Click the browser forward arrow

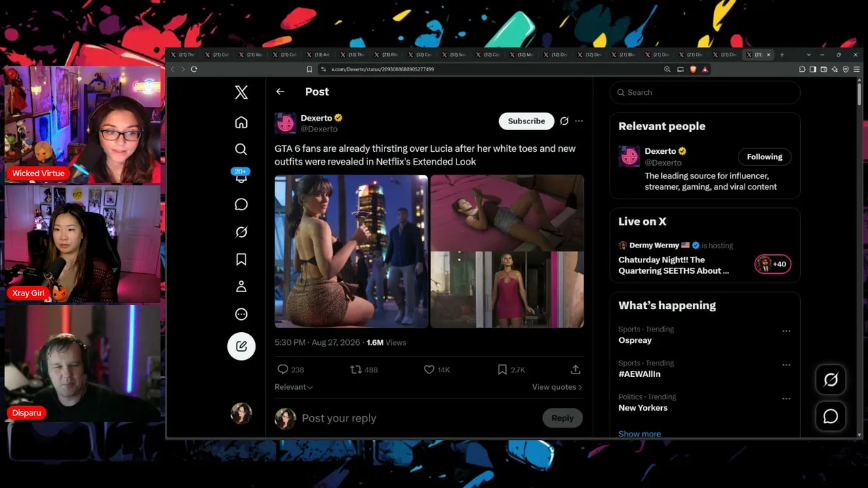click(182, 69)
